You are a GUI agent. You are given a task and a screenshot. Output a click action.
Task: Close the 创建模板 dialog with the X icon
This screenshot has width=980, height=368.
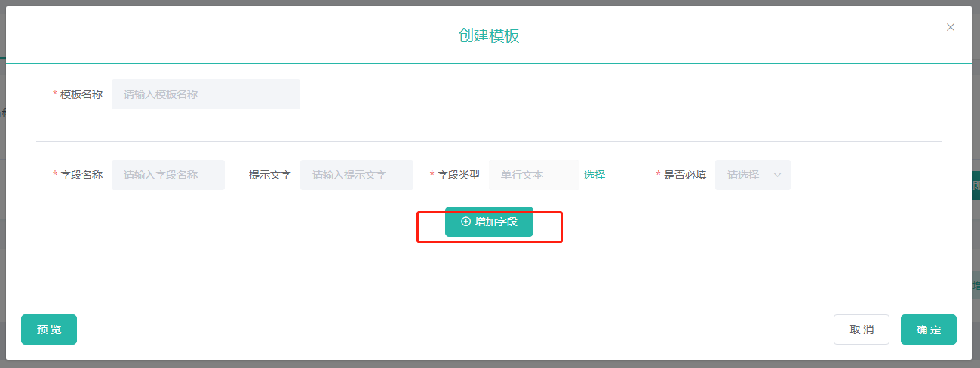pos(951,27)
